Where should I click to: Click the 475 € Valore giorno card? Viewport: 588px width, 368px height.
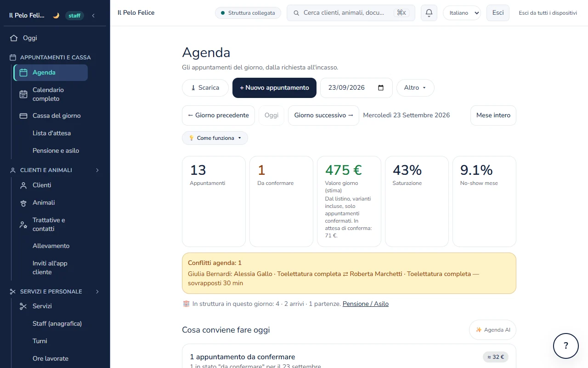349,201
